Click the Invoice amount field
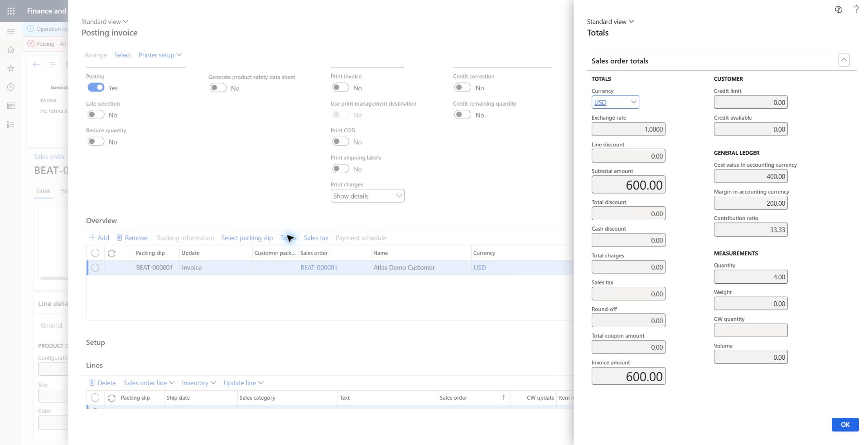 click(628, 376)
